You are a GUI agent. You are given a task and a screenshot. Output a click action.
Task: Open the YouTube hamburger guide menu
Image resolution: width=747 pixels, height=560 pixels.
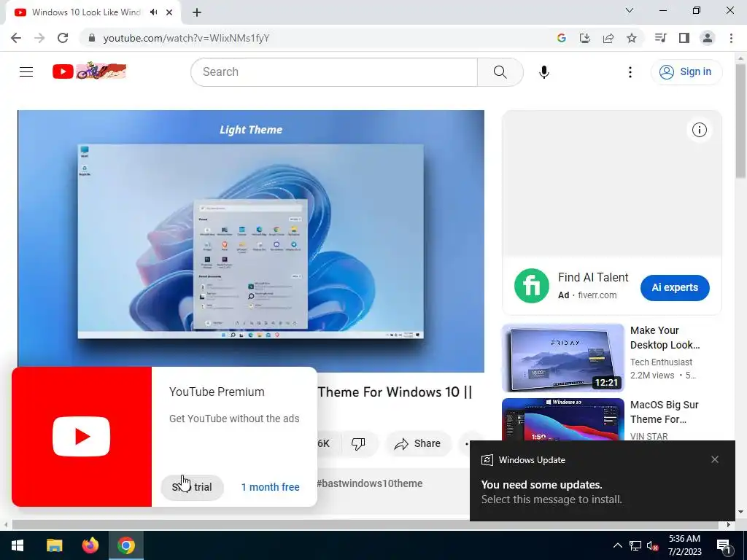[x=26, y=72]
